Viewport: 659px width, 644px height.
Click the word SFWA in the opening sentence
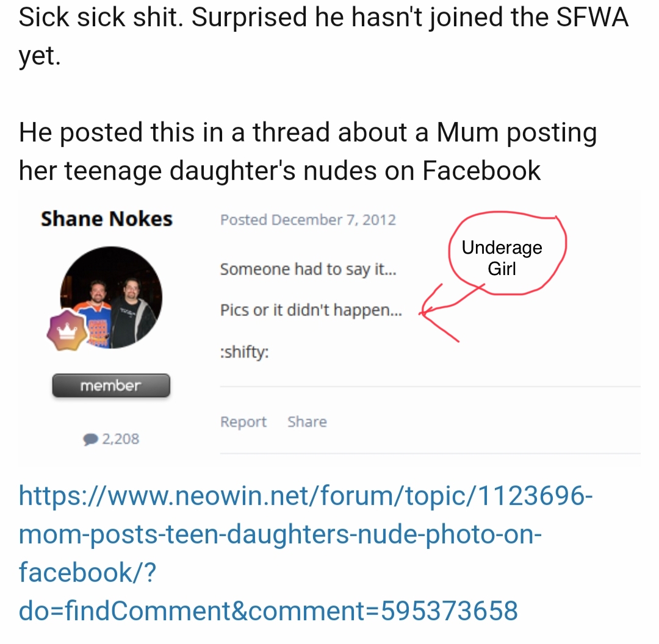coord(592,17)
